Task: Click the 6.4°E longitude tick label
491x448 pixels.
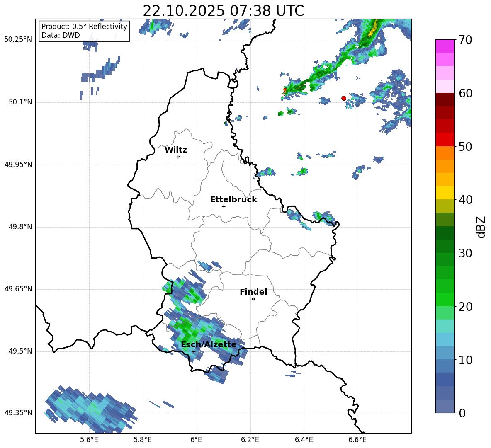Action: pos(304,440)
